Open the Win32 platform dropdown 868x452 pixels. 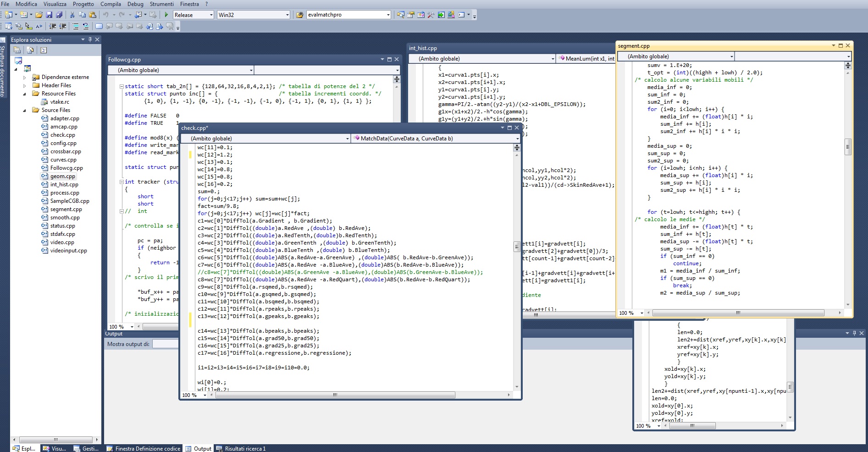287,15
